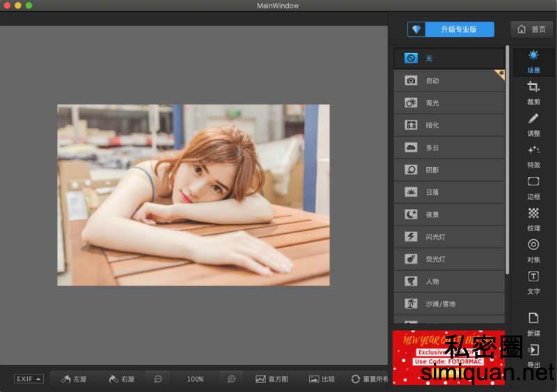Switch to the 场景 scenes tab
This screenshot has height=392, width=557.
tap(533, 61)
